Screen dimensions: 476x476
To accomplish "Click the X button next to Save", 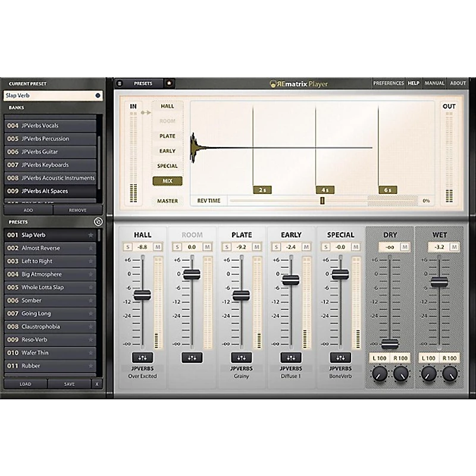I will click(96, 384).
